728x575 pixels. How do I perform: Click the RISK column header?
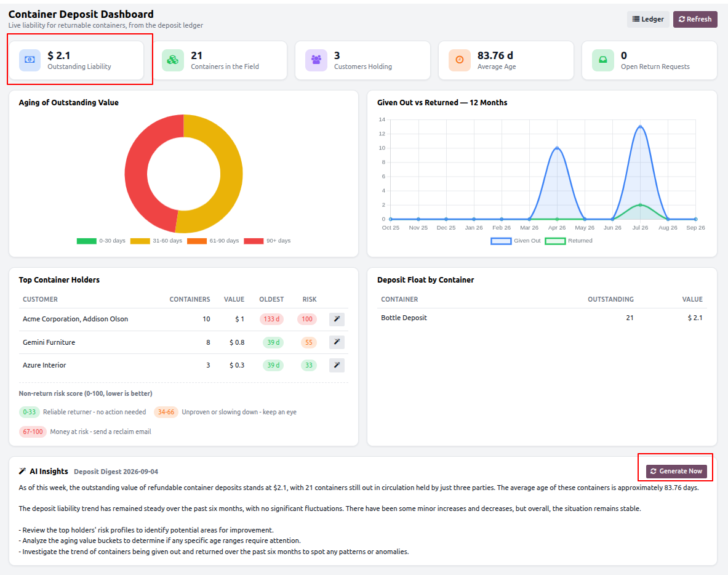point(309,300)
